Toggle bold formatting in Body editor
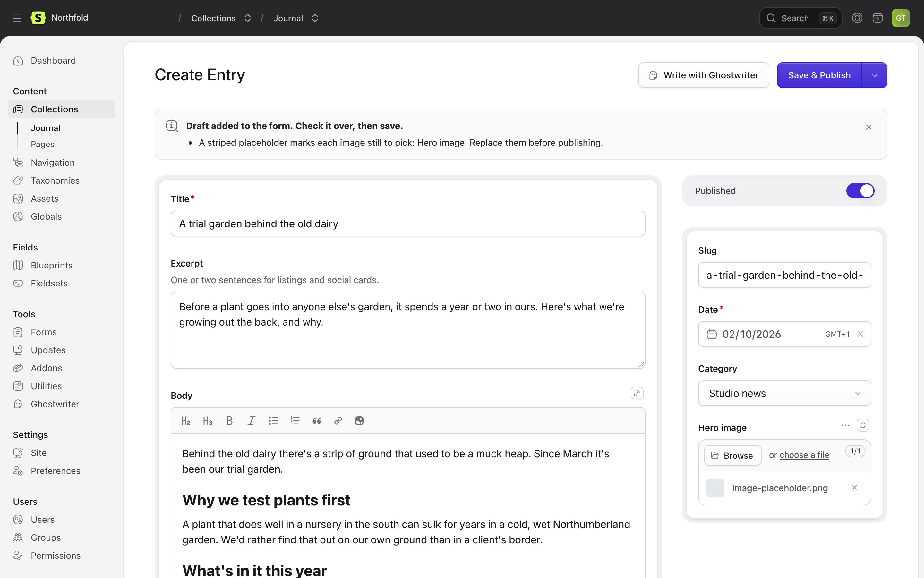924x578 pixels. coord(229,421)
